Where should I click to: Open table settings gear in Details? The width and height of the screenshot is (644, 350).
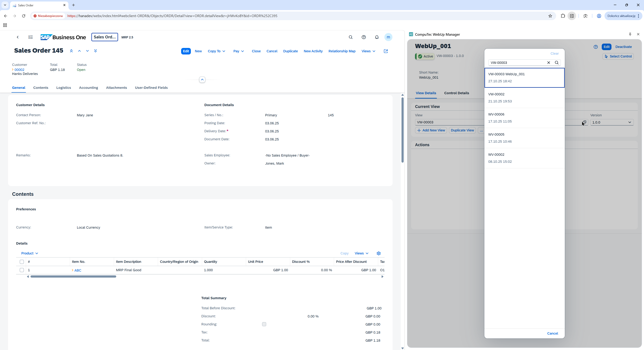pyautogui.click(x=379, y=253)
